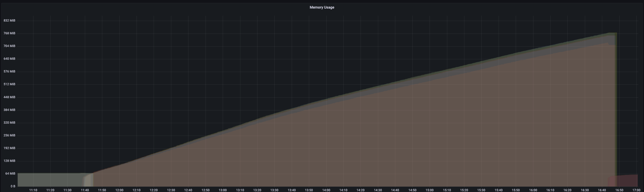Click the 17:00 time axis label
Screen dimensions: 644x192
tap(636, 190)
